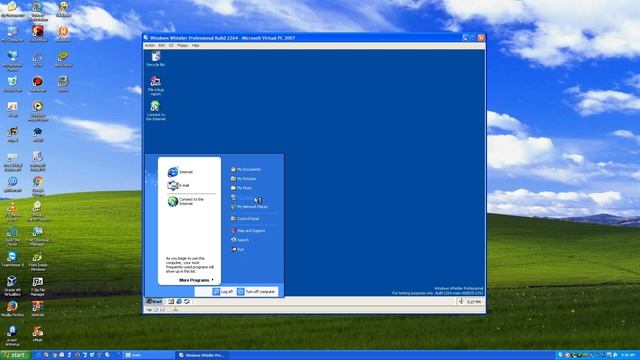Viewport: 640px width, 360px height.
Task: Open the Action menu in Virtual PC
Action: (150, 46)
